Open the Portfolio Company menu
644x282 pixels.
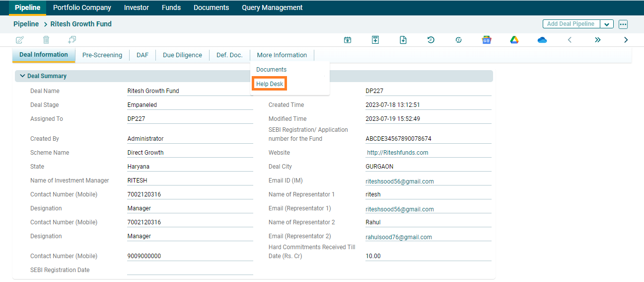click(82, 7)
